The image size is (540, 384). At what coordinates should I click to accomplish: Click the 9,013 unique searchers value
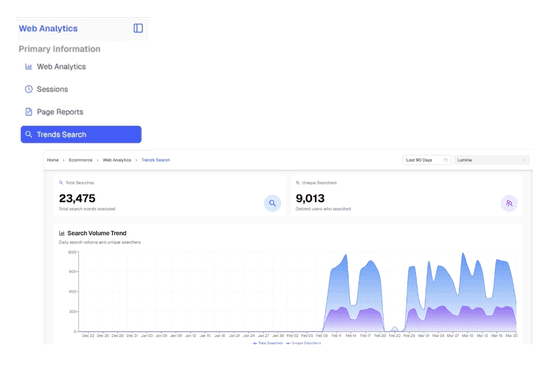(x=310, y=198)
